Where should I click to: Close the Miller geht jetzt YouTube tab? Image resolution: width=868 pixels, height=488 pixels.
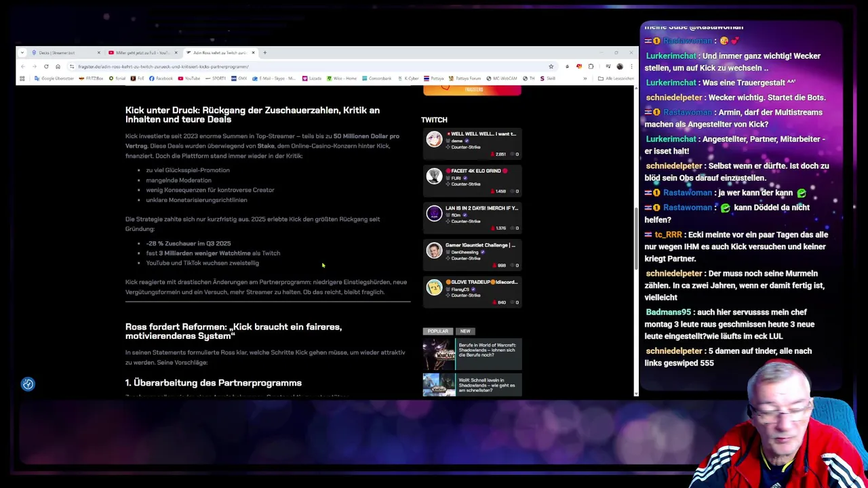[x=176, y=53]
